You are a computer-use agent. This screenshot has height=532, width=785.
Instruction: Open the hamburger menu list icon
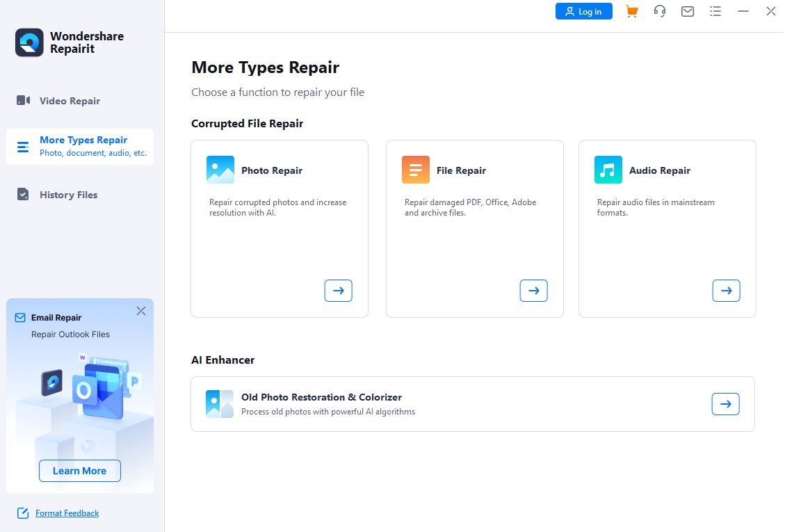(715, 12)
